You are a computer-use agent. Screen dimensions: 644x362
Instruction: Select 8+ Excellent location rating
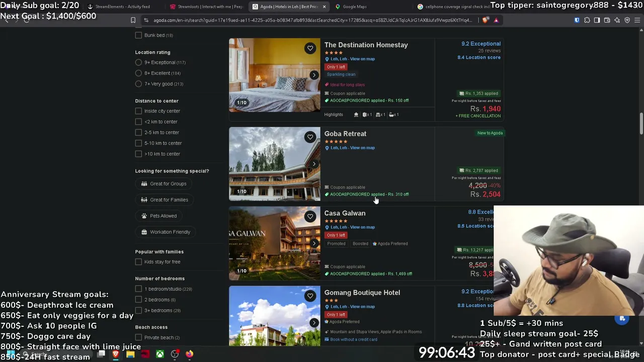click(138, 73)
